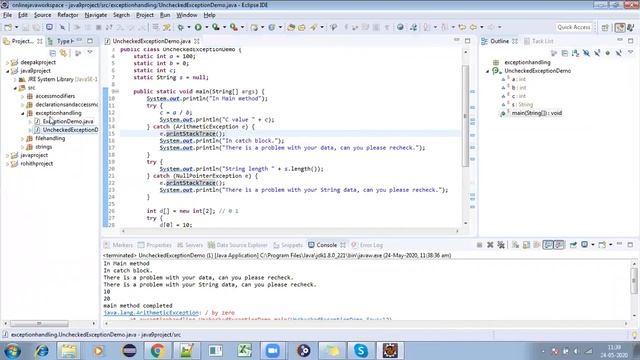The width and height of the screenshot is (640, 360).
Task: Switch to the Java perspective icon
Action: pos(630,27)
